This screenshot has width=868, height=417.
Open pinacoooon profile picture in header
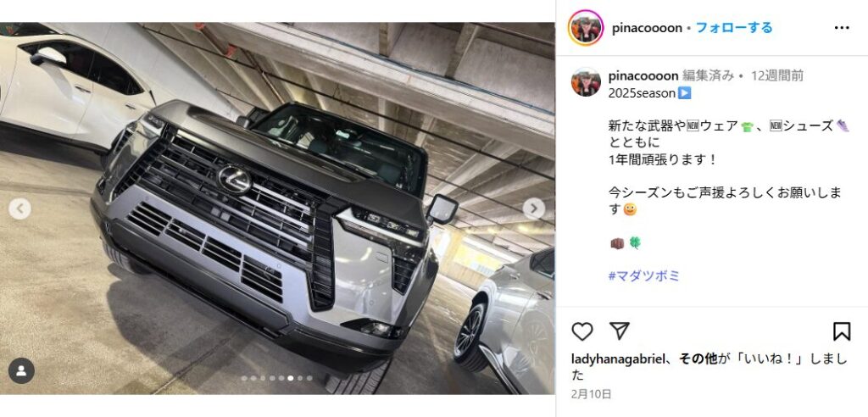586,28
